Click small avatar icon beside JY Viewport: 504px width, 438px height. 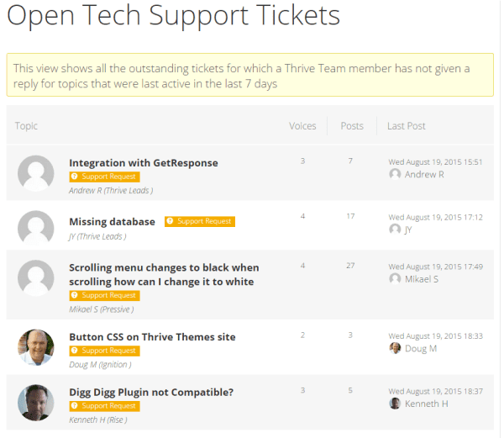[395, 229]
